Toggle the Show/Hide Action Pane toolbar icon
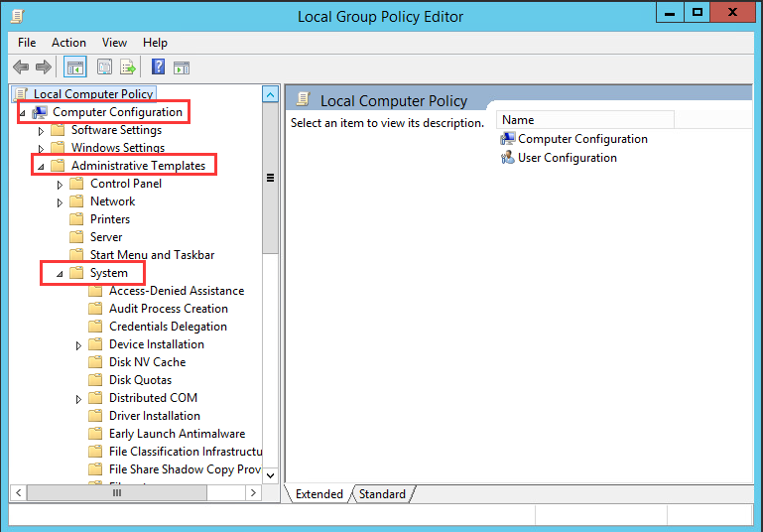This screenshot has height=532, width=763. [182, 67]
